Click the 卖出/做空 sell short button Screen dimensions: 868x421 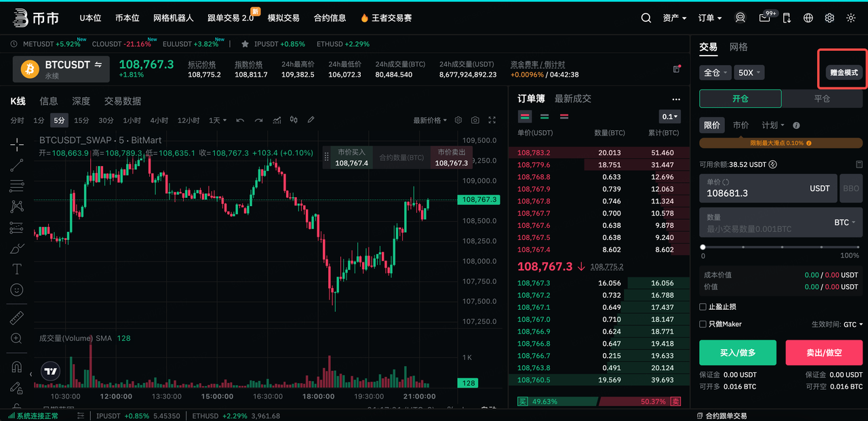[824, 353]
